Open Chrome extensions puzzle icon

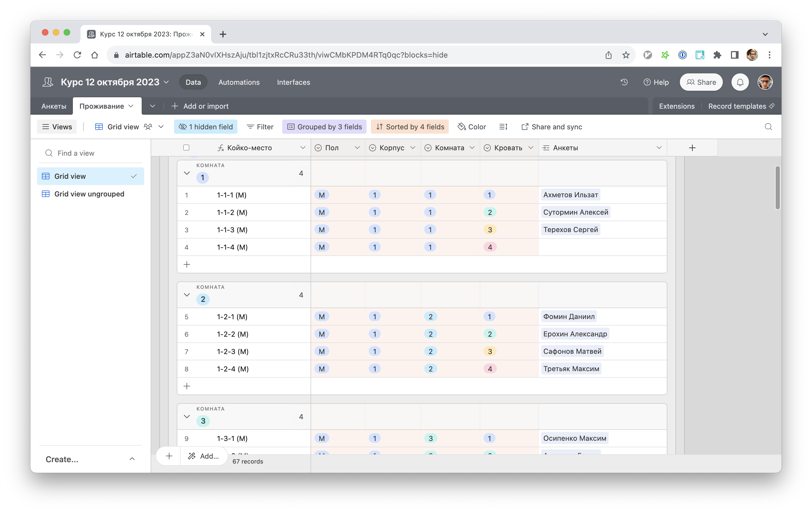pyautogui.click(x=717, y=55)
